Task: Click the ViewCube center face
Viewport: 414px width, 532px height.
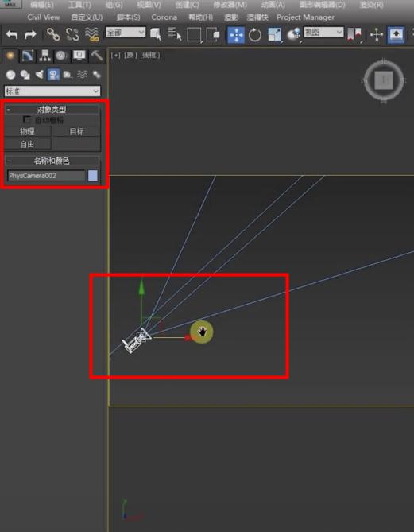Action: [384, 81]
